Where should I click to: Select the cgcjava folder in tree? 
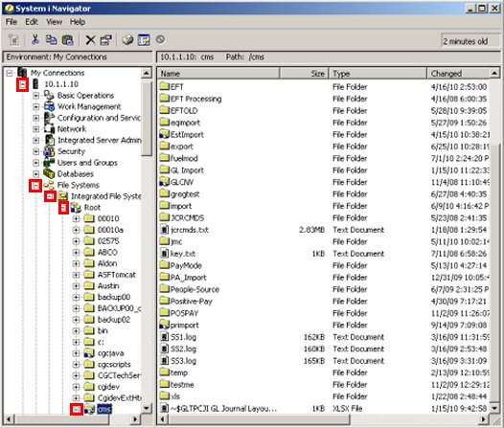click(x=110, y=353)
